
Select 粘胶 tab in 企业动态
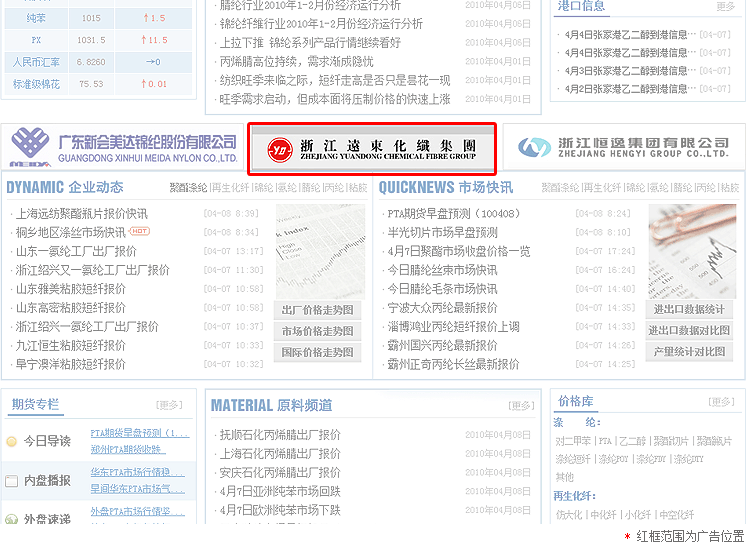tap(358, 188)
